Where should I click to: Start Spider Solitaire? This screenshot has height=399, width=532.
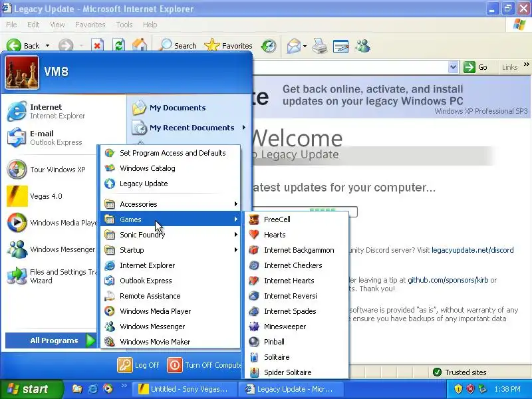click(x=297, y=372)
